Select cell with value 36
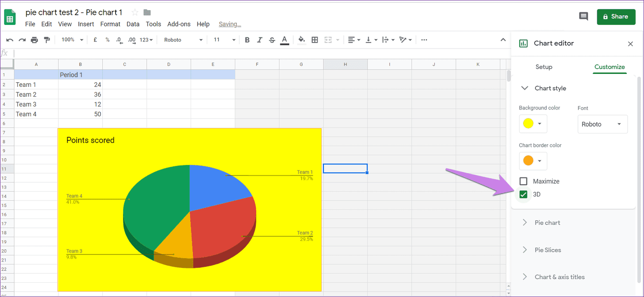The width and height of the screenshot is (644, 297). pos(80,94)
